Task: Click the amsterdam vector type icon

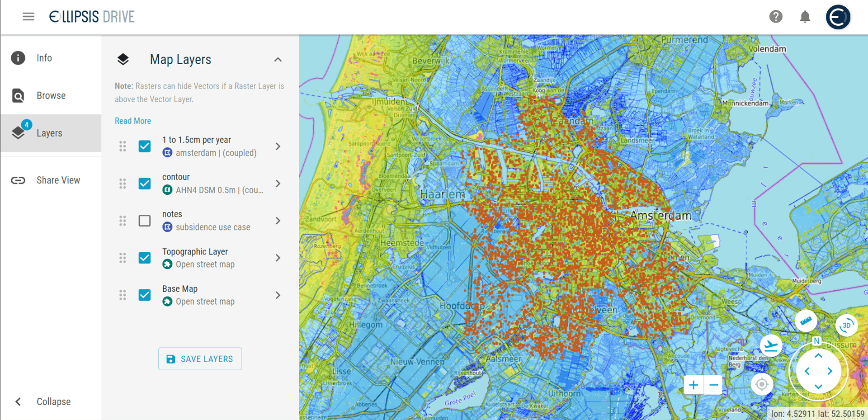Action: tap(167, 153)
